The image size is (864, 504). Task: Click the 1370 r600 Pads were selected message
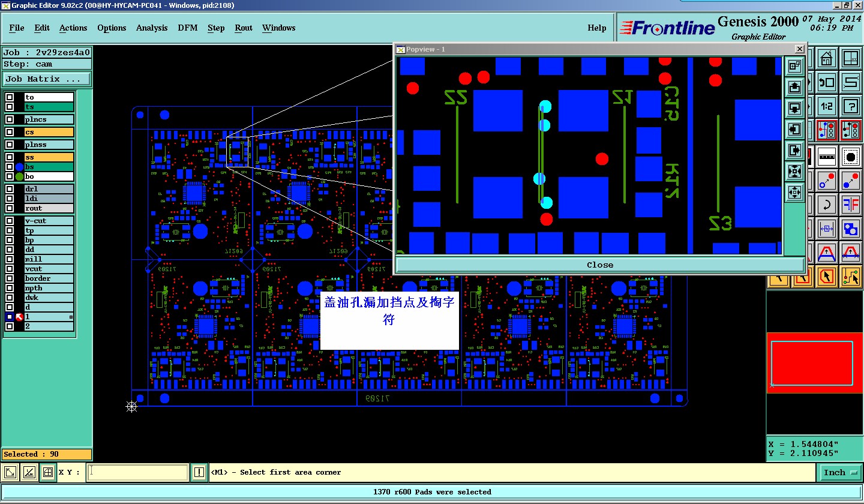tap(432, 492)
